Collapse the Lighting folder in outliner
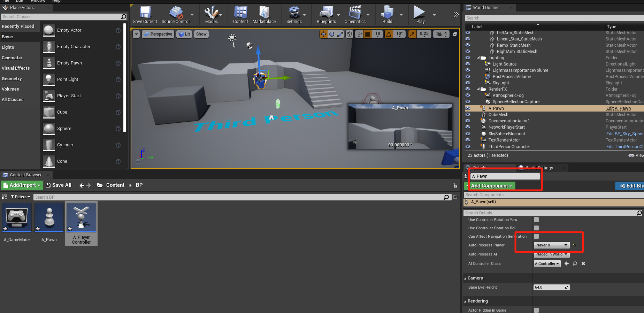644x313 pixels. point(478,58)
